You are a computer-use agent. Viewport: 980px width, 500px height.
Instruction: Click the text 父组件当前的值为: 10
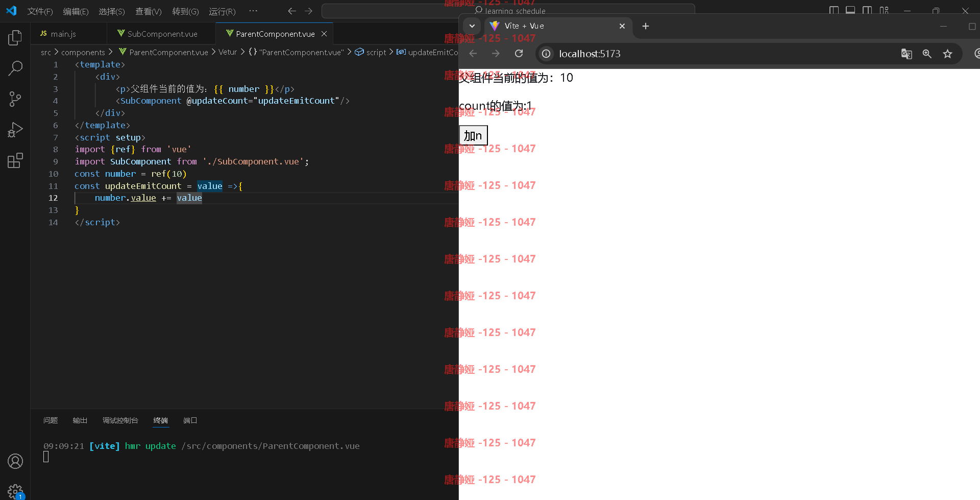(516, 78)
